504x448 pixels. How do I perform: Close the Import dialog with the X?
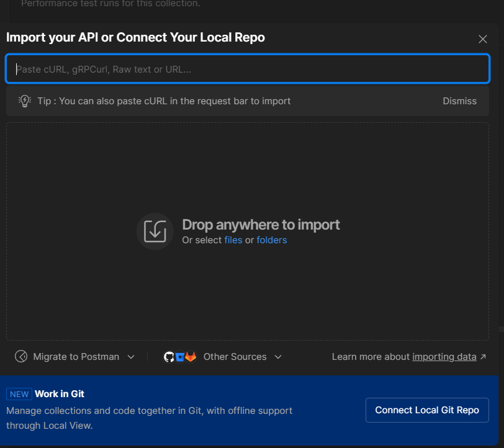point(482,39)
